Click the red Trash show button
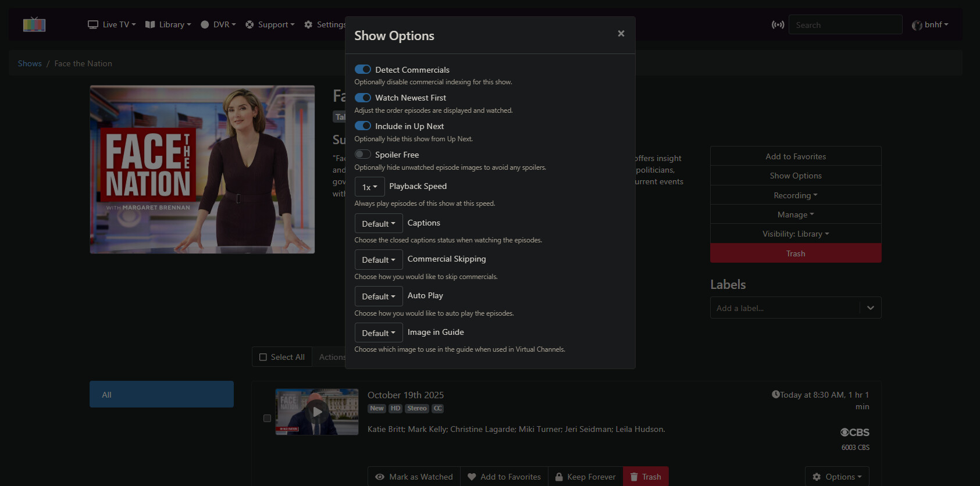This screenshot has height=486, width=980. (795, 253)
